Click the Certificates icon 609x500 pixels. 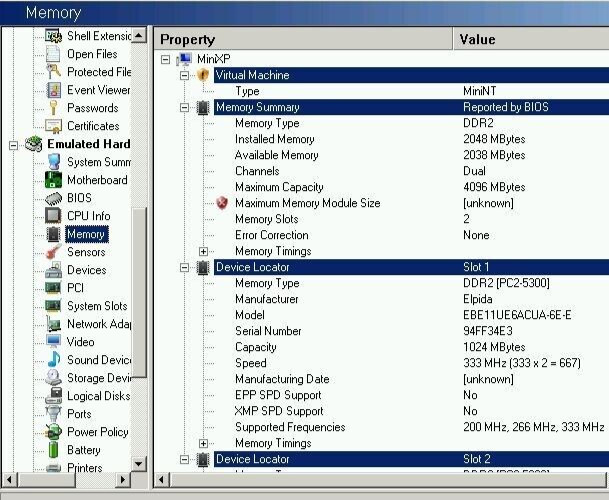click(53, 126)
